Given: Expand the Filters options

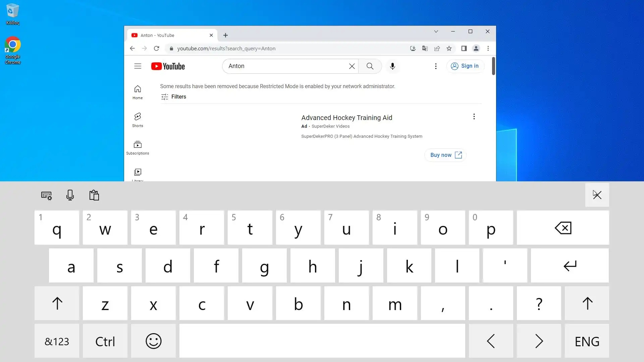Looking at the screenshot, I should 173,97.
